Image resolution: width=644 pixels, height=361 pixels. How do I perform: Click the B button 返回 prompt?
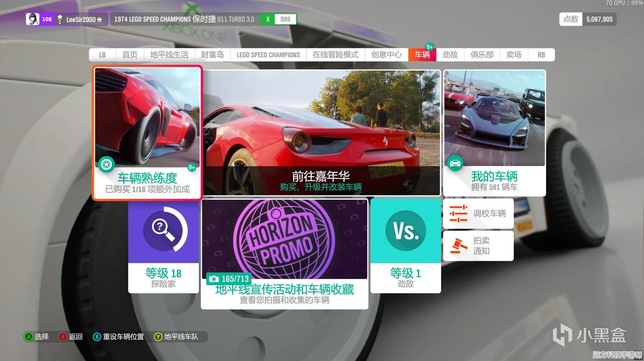[x=71, y=336]
